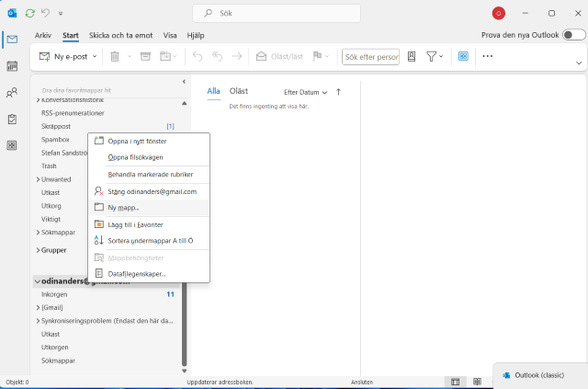
Task: Open the Ny e-post dropdown arrow
Action: 95,56
